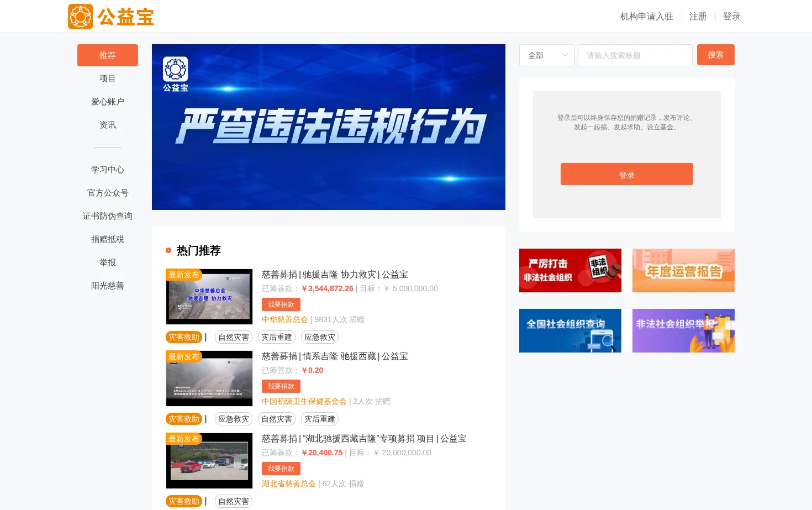The width and height of the screenshot is (812, 510).
Task: Click the 严查违法违规行为 banner
Action: [329, 127]
